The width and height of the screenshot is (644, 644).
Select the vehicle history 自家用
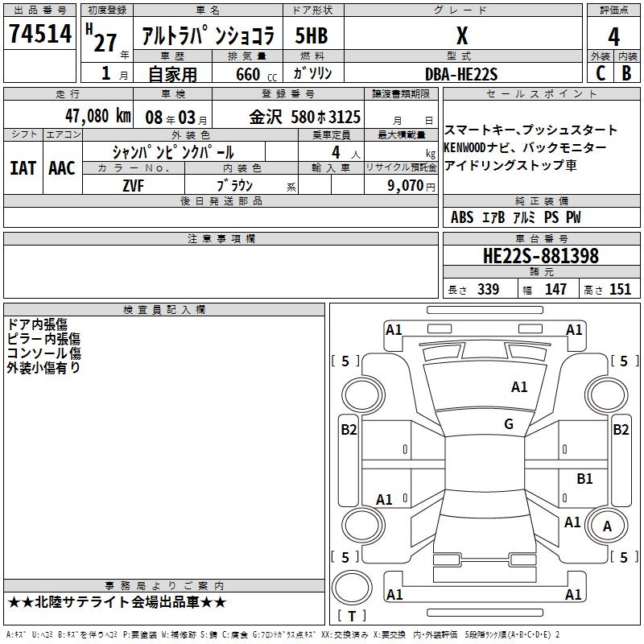172,74
